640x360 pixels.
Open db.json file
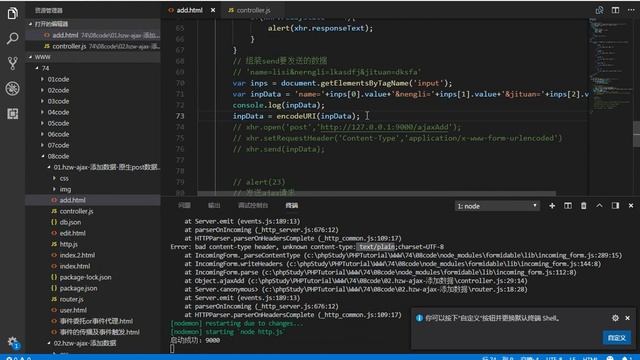93,222
